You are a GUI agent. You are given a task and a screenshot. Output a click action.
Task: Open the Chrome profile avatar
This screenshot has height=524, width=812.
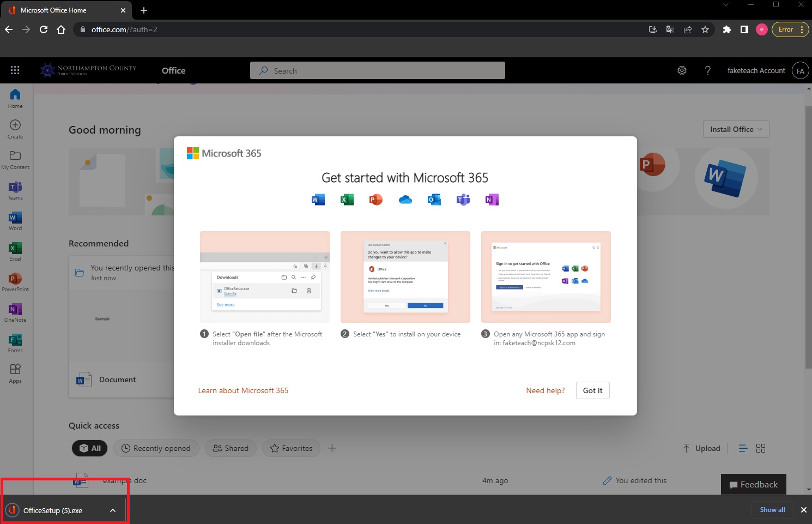coord(762,29)
